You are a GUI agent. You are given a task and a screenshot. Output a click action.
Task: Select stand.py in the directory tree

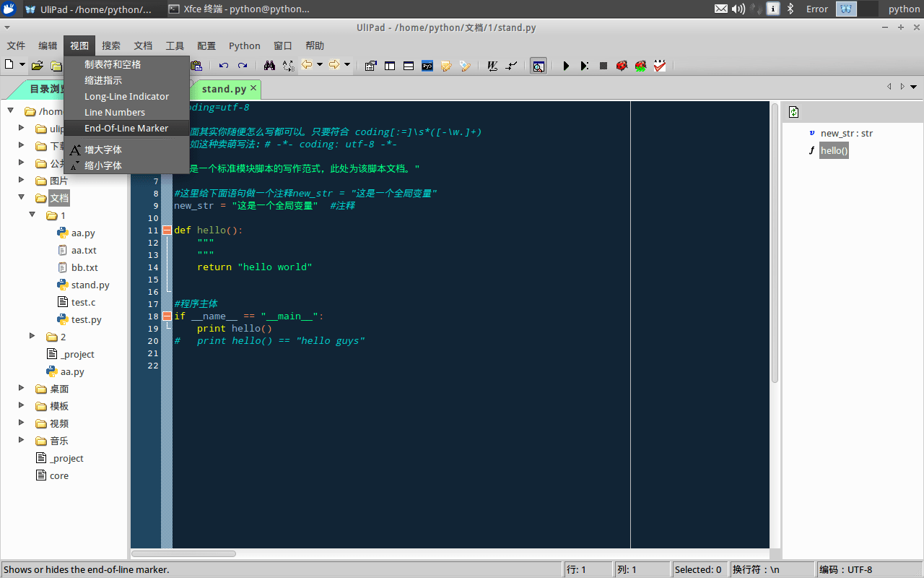click(90, 285)
